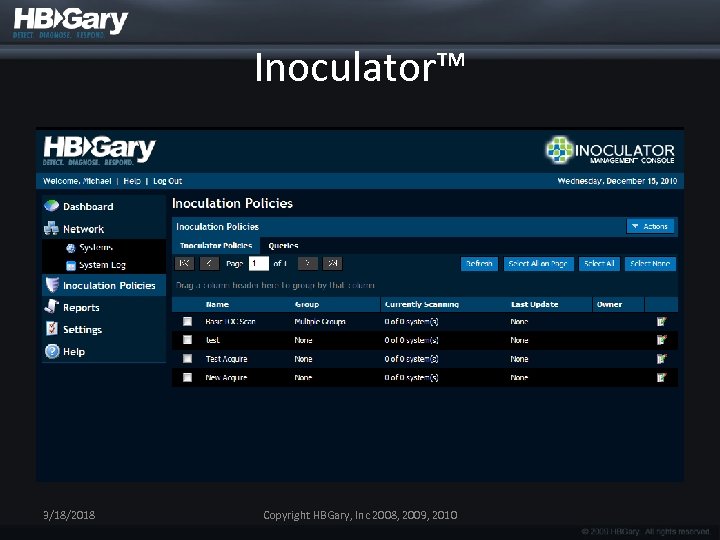Click the 'Base IOC Scan' policy name
Image resolution: width=720 pixels, height=540 pixels.
(230, 321)
